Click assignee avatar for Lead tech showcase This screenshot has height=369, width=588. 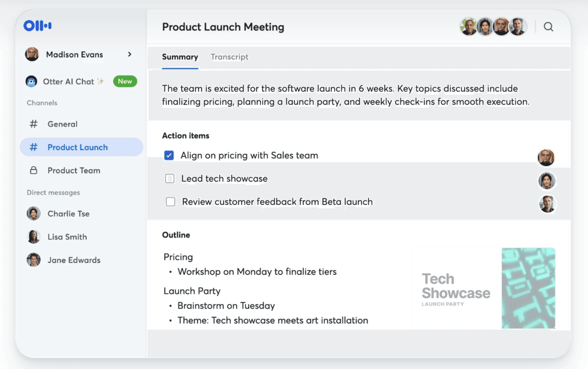click(547, 181)
